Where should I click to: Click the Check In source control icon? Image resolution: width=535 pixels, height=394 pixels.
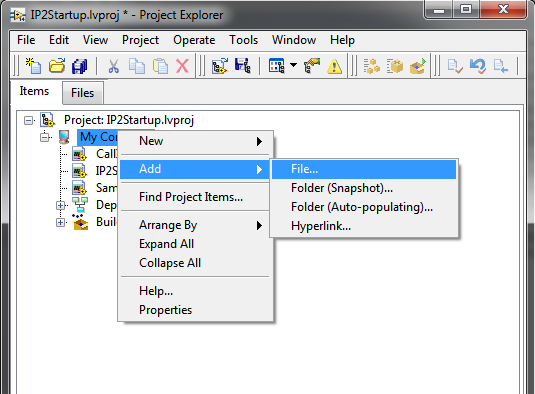click(x=455, y=66)
